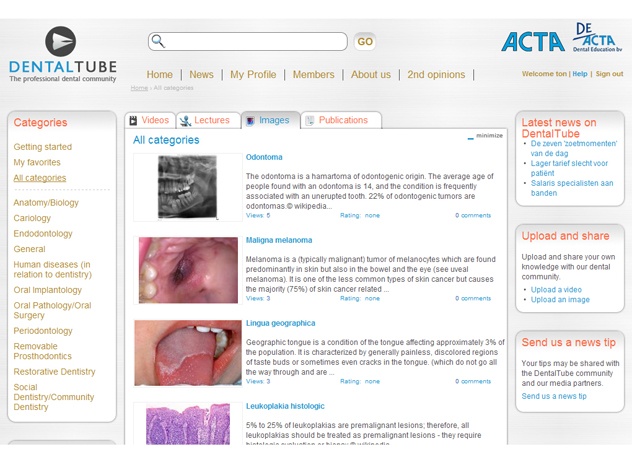The height and width of the screenshot is (475, 632).
Task: Switch to the Lectures tab
Action: click(x=208, y=120)
